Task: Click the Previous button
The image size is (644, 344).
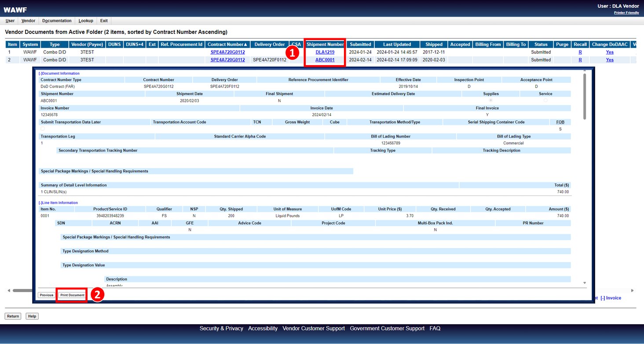Action: pyautogui.click(x=46, y=295)
